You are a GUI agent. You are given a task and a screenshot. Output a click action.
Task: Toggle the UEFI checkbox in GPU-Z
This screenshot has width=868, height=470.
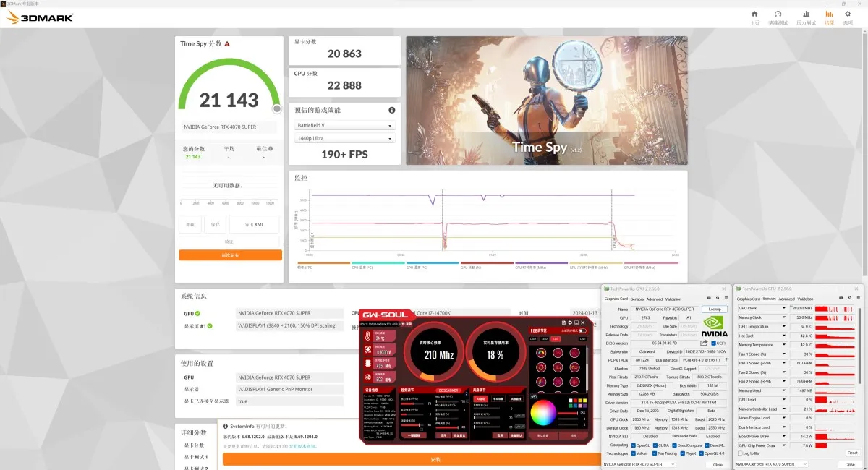(x=713, y=343)
